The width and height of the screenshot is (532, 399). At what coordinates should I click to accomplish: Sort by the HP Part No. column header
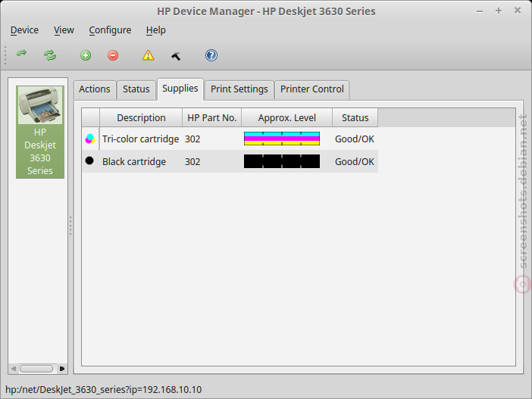(x=211, y=117)
